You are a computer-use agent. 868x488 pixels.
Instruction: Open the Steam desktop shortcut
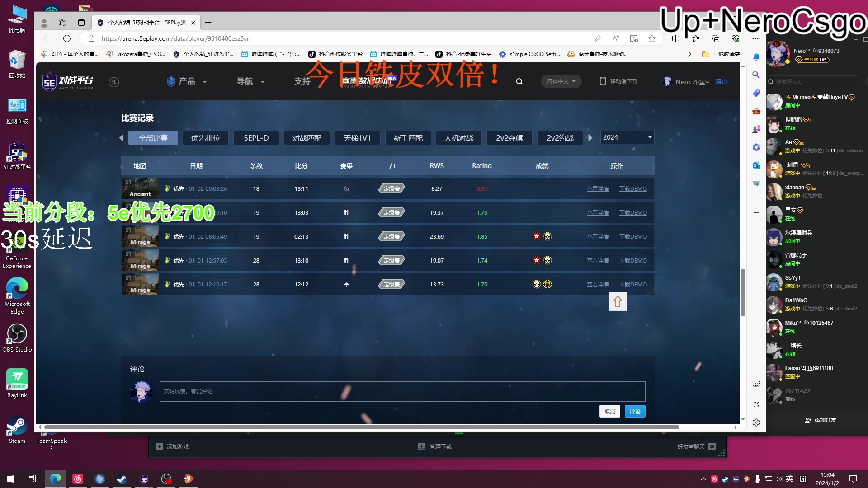click(17, 430)
